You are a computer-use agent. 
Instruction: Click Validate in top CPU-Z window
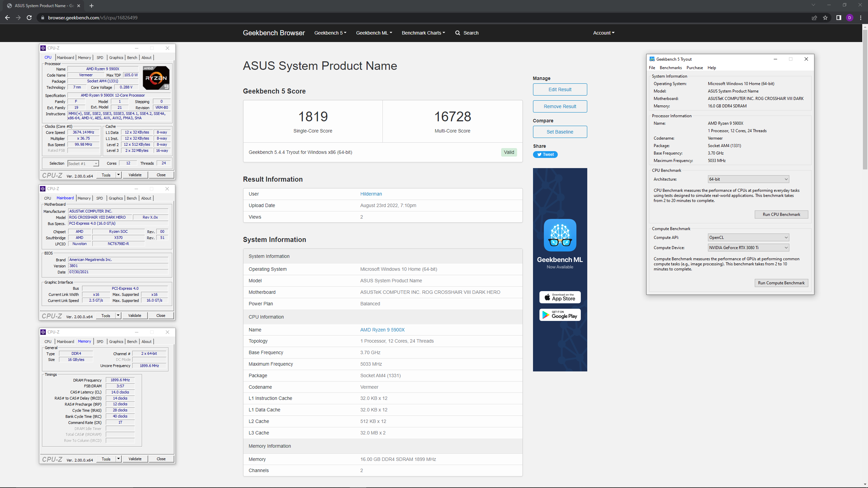click(135, 175)
